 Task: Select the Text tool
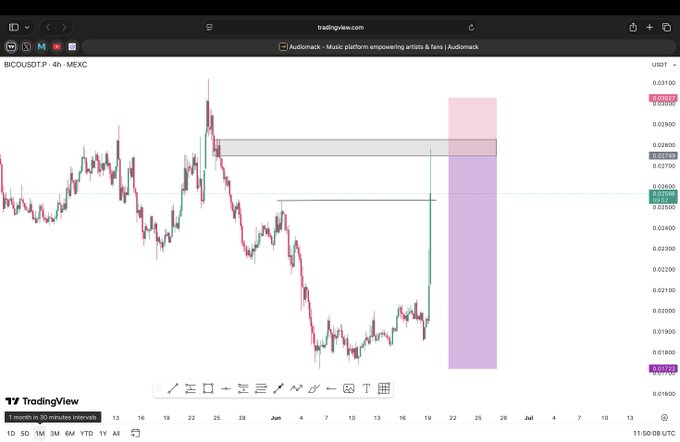pyautogui.click(x=366, y=389)
